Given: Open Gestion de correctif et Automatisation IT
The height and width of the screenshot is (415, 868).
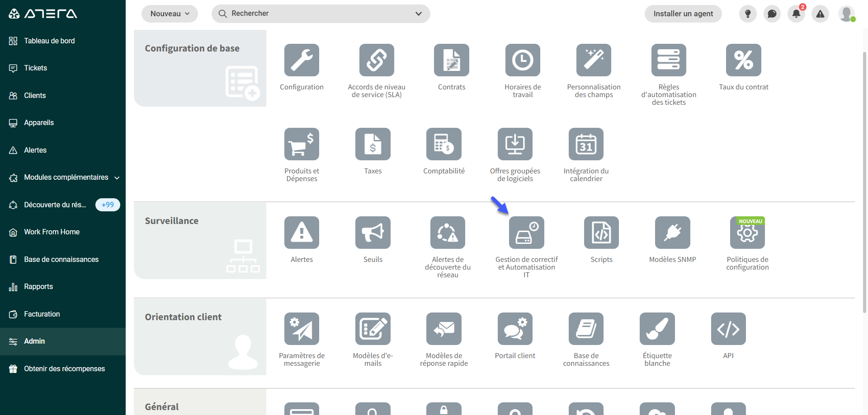Looking at the screenshot, I should (x=527, y=233).
